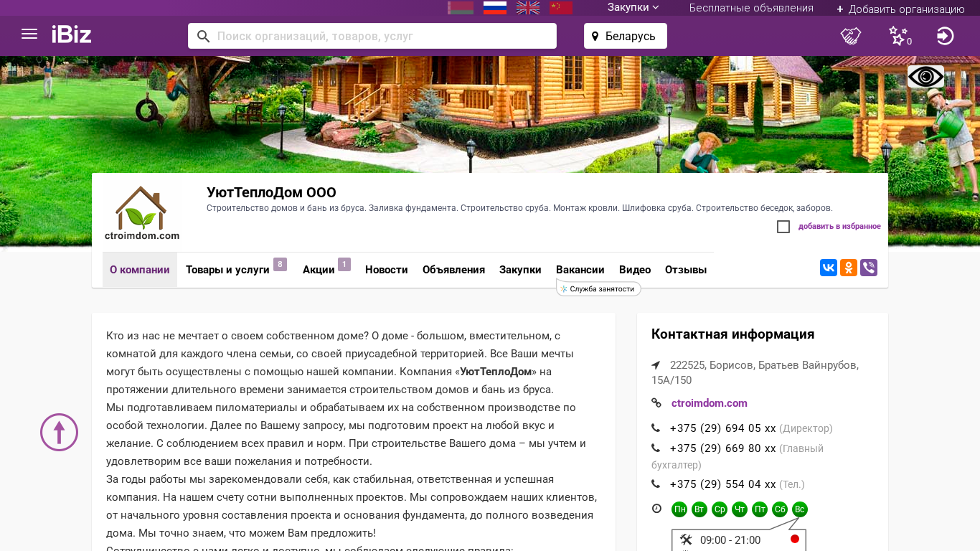Switch site language to Russian flag
The height and width of the screenshot is (551, 980).
[495, 8]
